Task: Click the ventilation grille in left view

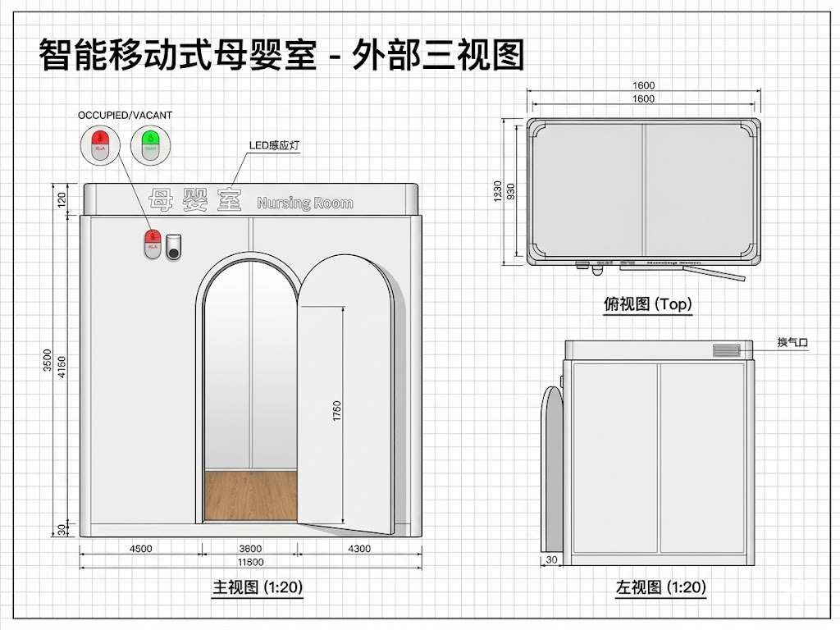Action: [727, 351]
